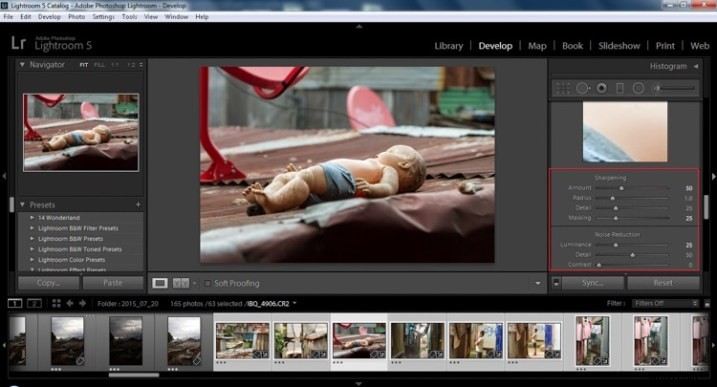Set Navigator zoom to 1:2
The image size is (717, 387).
click(131, 65)
